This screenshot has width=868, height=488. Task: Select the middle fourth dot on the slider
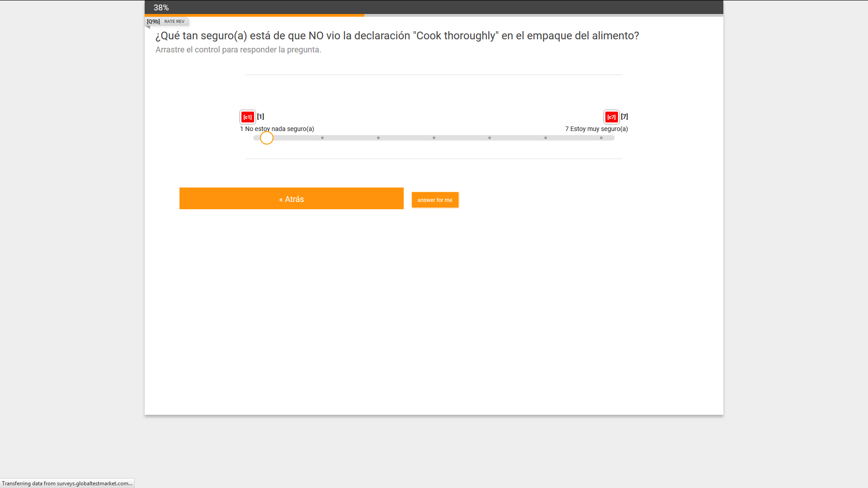(434, 138)
